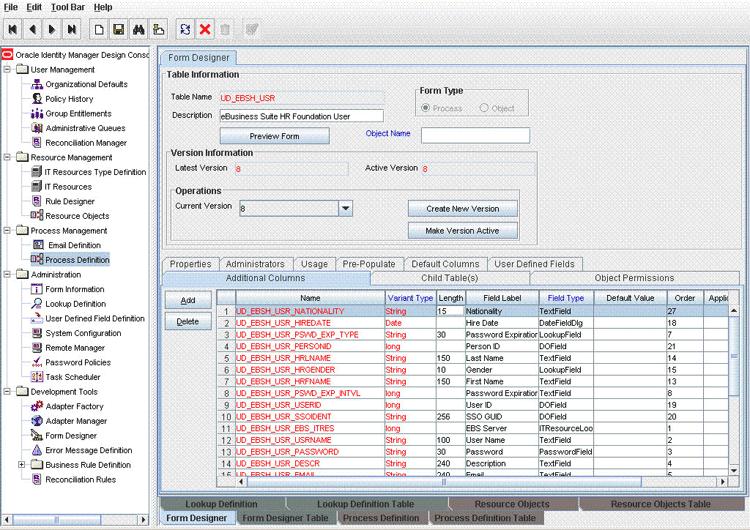The image size is (750, 530).
Task: Select the Object form type radio button
Action: click(x=485, y=108)
